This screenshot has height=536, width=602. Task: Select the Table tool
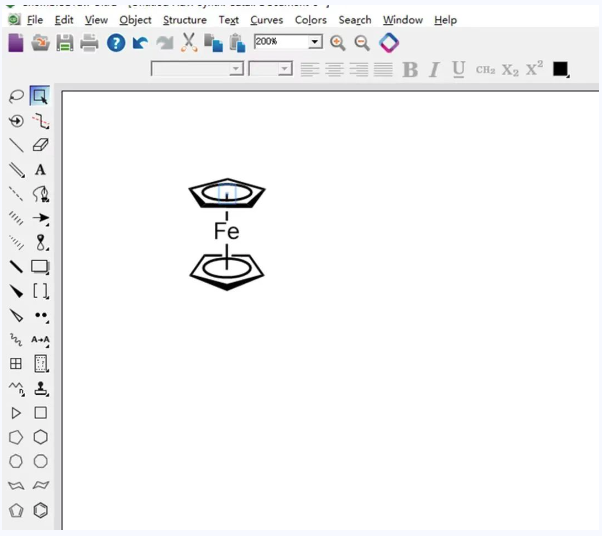tap(16, 364)
